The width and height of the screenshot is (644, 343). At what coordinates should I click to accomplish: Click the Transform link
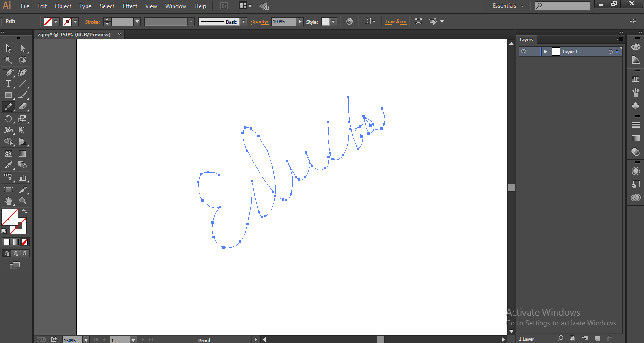(396, 22)
